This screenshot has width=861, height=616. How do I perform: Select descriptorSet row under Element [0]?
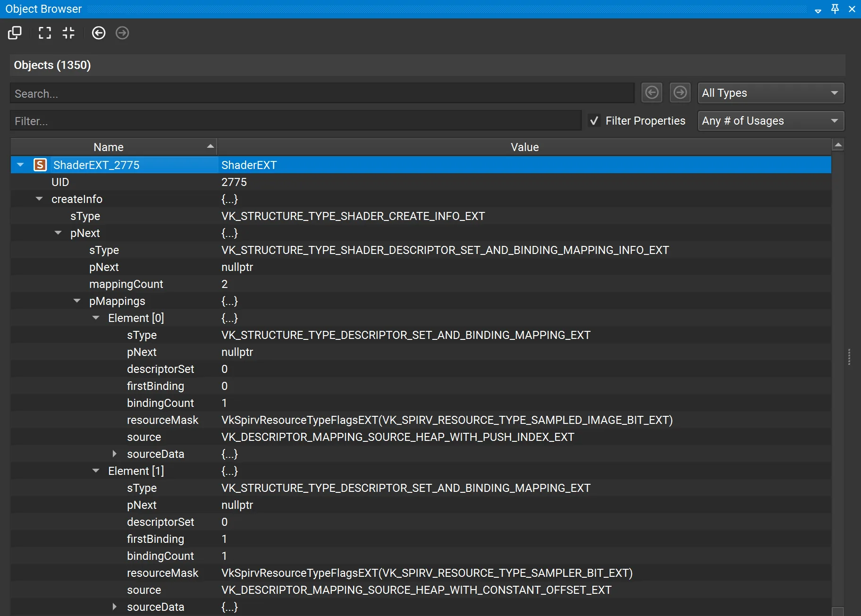[421, 369]
